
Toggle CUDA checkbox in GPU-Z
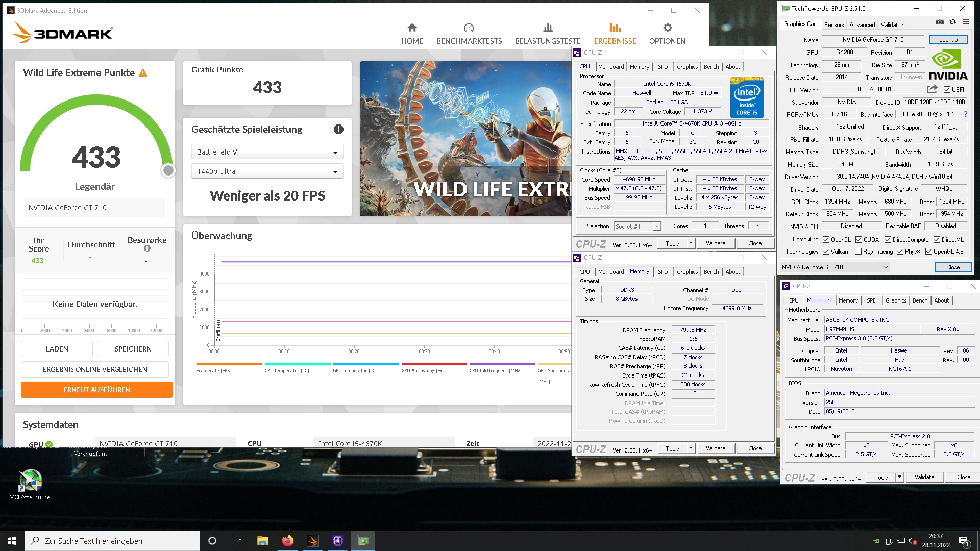click(859, 240)
